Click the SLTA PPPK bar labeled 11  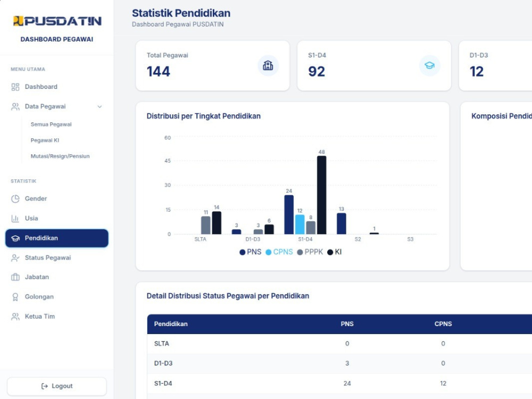pos(205,225)
